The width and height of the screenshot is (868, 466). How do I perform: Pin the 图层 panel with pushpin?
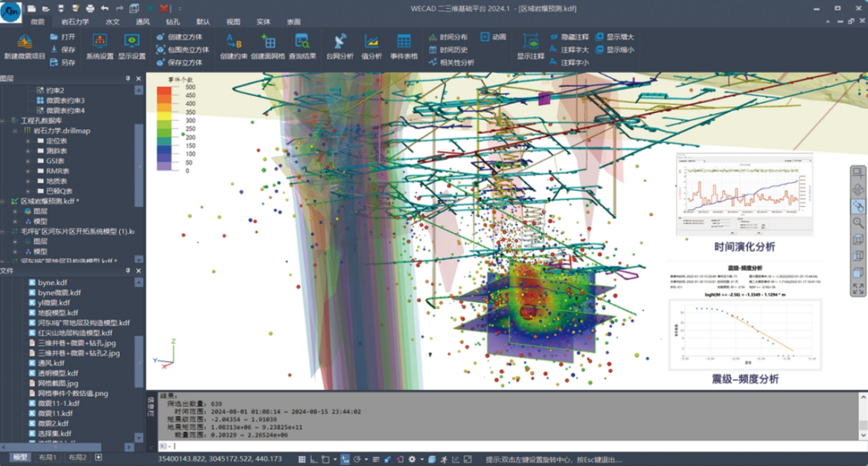click(128, 78)
